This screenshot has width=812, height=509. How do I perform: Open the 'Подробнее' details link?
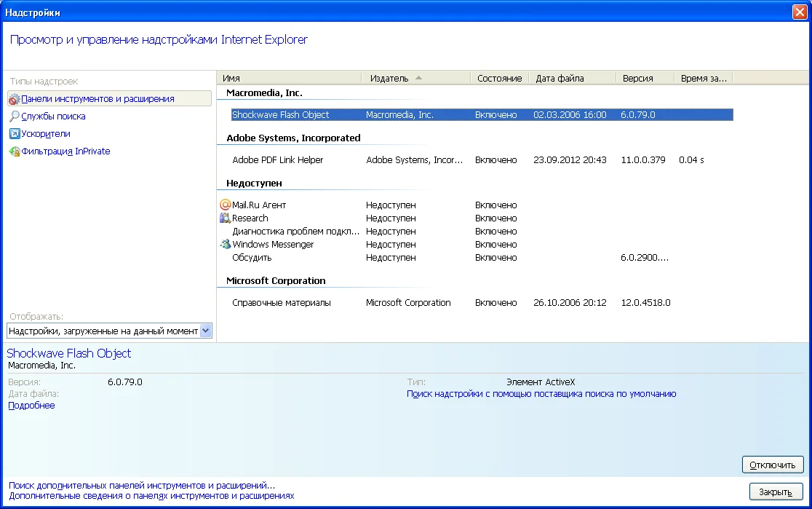pos(31,406)
